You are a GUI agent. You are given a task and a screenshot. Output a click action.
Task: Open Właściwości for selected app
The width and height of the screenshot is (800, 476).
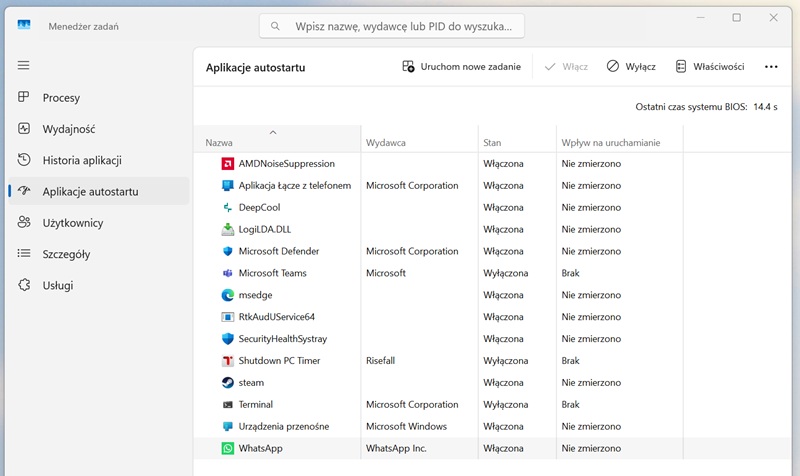pyautogui.click(x=710, y=67)
